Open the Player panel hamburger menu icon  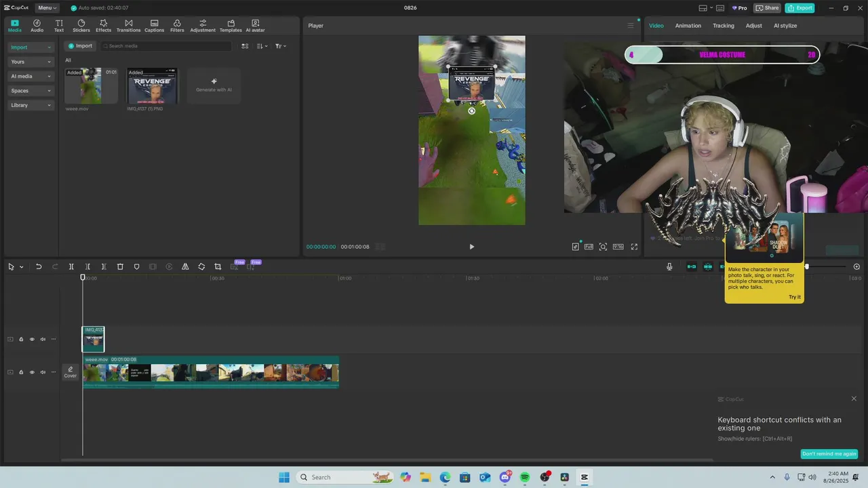coord(630,26)
